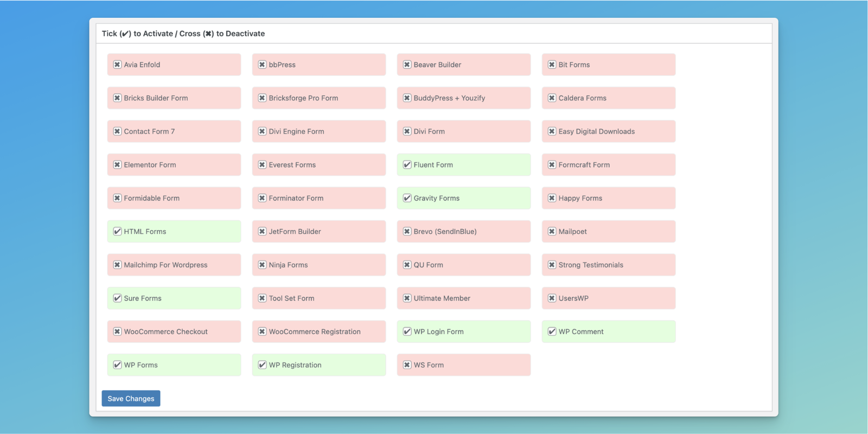
Task: Activate Elementor Form checkbox
Action: click(117, 165)
